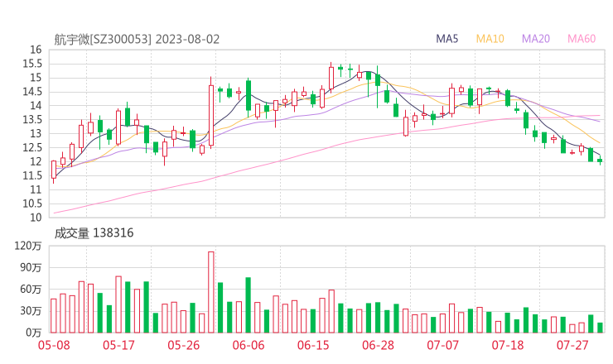The height and width of the screenshot is (364, 613).
Task: Click the stock title 航宇微[SZ300053] 2023-08-02
Action: tap(137, 39)
